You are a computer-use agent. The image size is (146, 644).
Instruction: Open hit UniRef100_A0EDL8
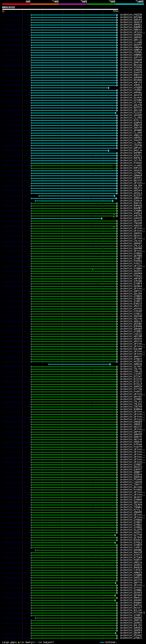pos(131,213)
